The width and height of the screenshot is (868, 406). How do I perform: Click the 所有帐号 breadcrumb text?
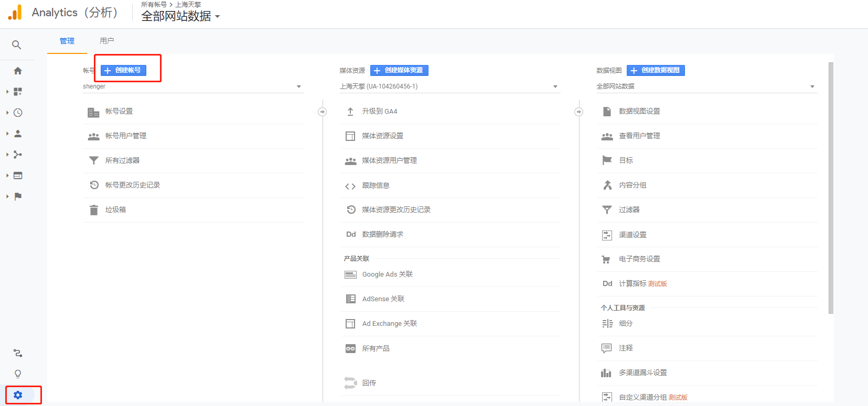tap(154, 4)
